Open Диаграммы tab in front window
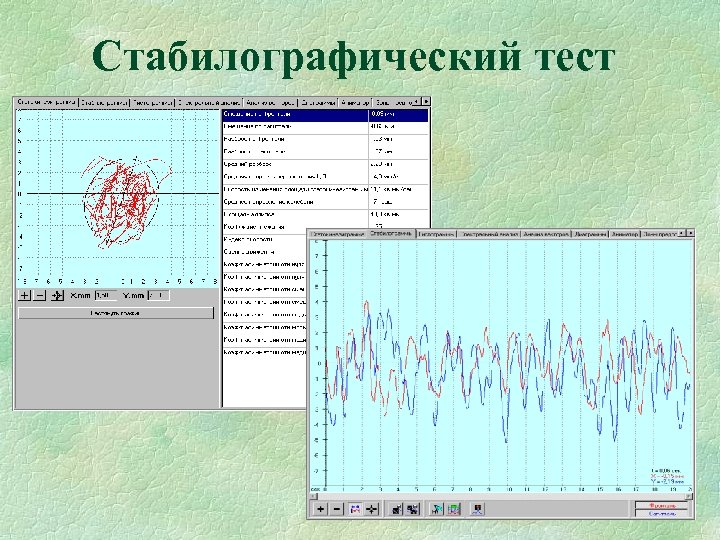The image size is (720, 540). pos(590,234)
